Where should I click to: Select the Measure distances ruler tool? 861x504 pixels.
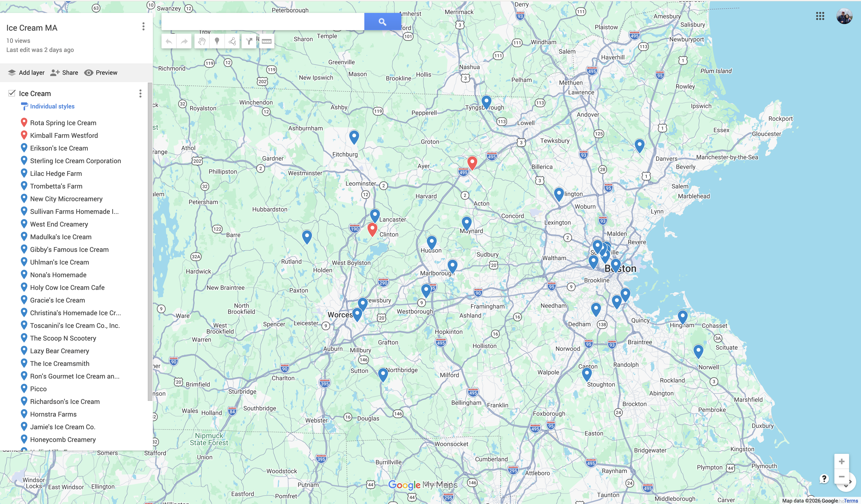coord(266,41)
